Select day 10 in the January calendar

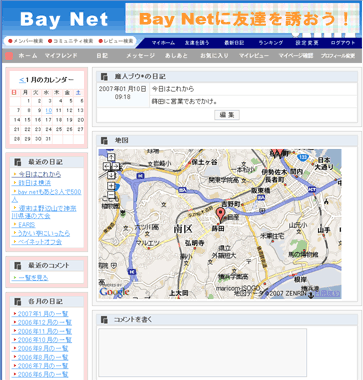tap(49, 111)
